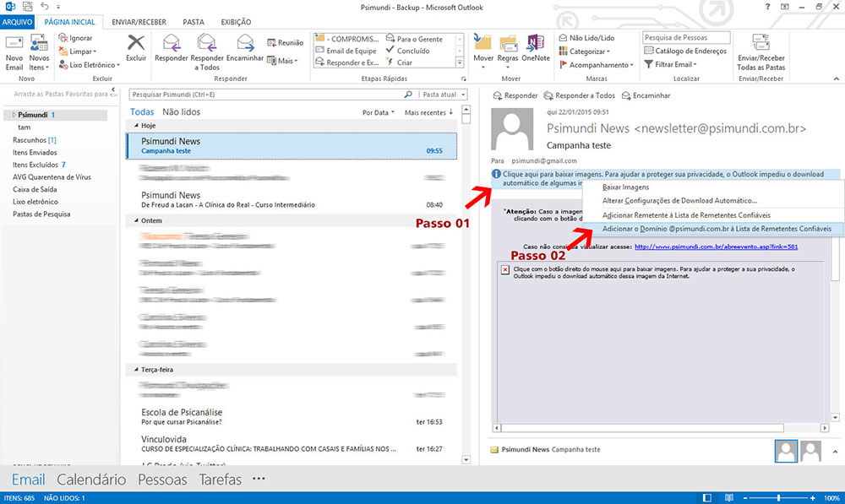The image size is (845, 504).
Task: Click the Excluir delete icon
Action: point(136,49)
